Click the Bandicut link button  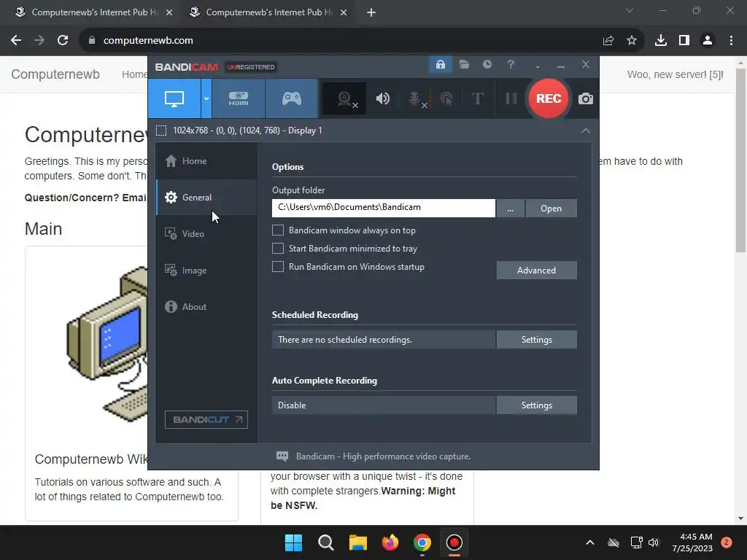coord(206,419)
